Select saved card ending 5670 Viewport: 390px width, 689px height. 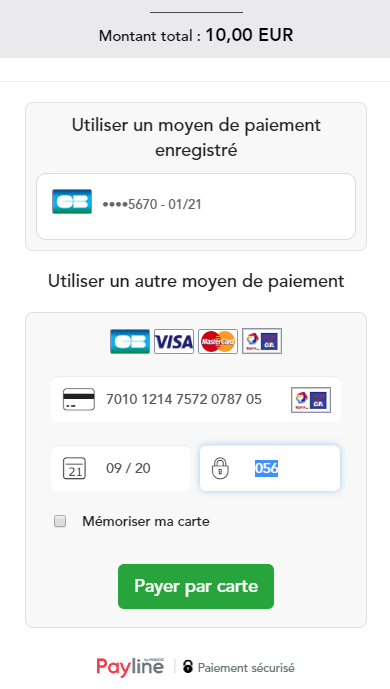[196, 207]
